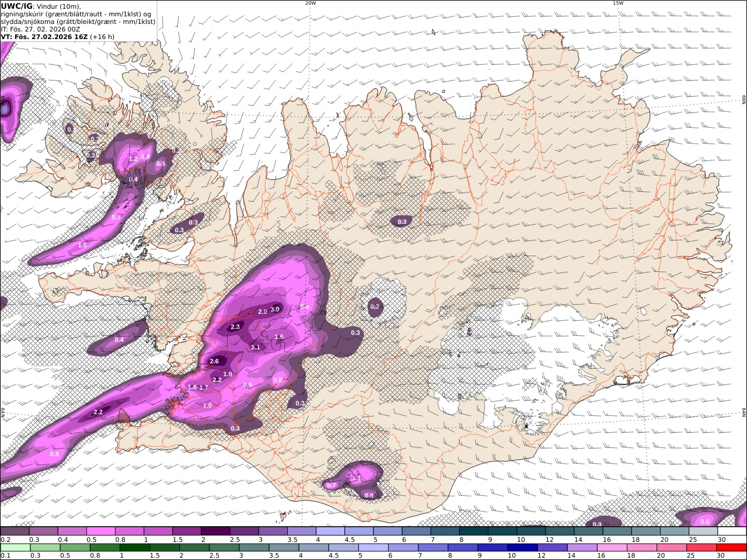Click the 2.6 precipitation value on map
747x560 pixels.
coord(214,362)
